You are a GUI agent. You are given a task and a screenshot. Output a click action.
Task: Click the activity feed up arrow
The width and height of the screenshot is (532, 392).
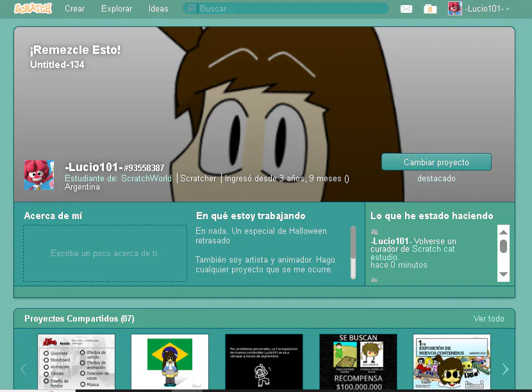pos(504,233)
